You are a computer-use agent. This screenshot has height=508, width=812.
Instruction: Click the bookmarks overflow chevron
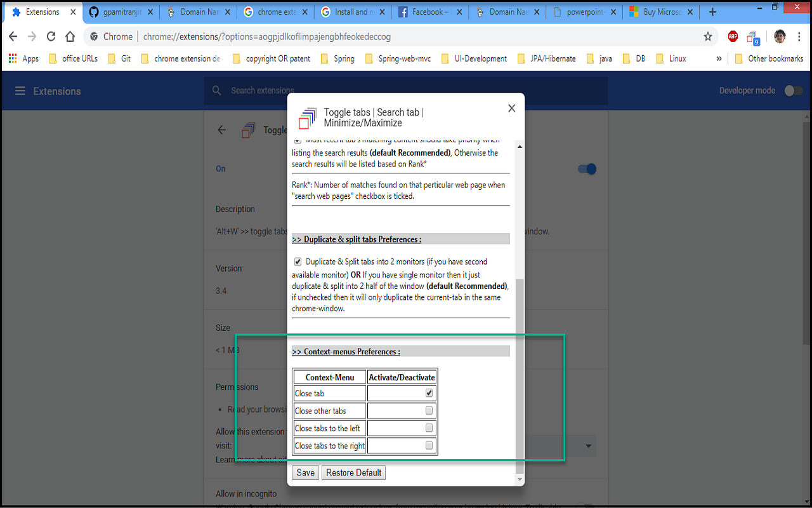(719, 58)
